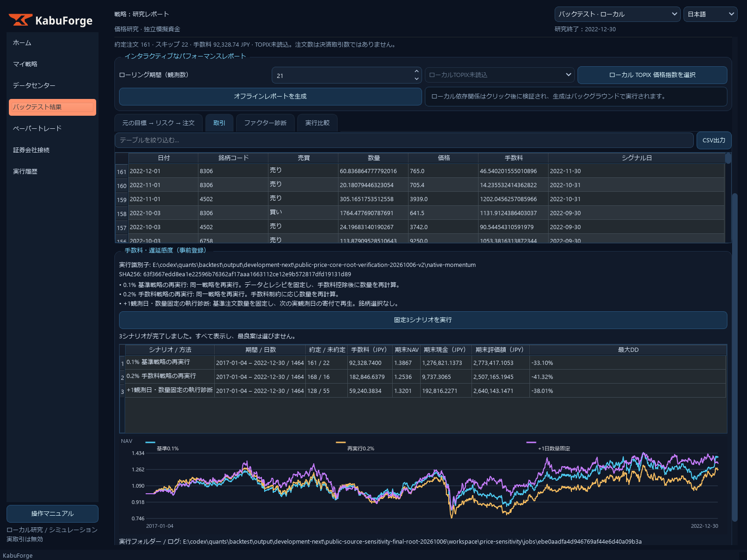Switch to 実行比較 tab
Screen dimensions: 747x560
point(317,123)
